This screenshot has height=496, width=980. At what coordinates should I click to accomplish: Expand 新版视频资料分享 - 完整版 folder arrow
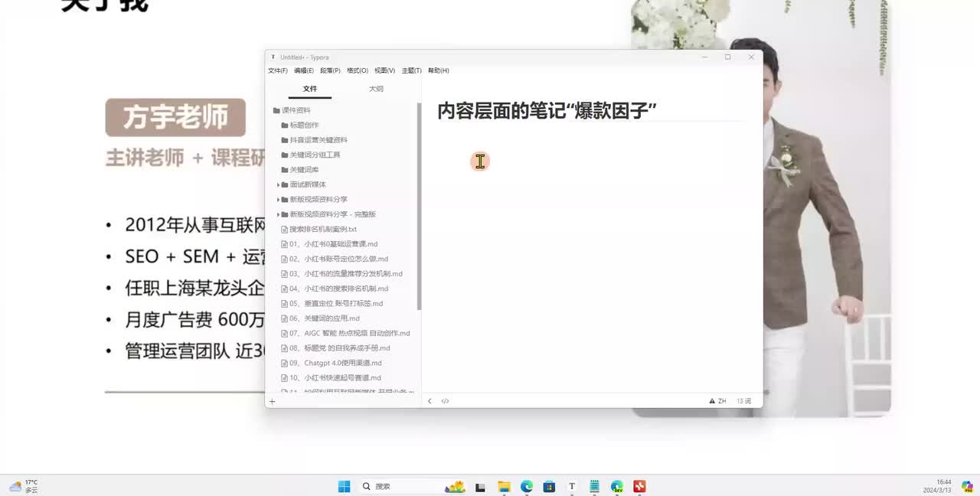(278, 214)
